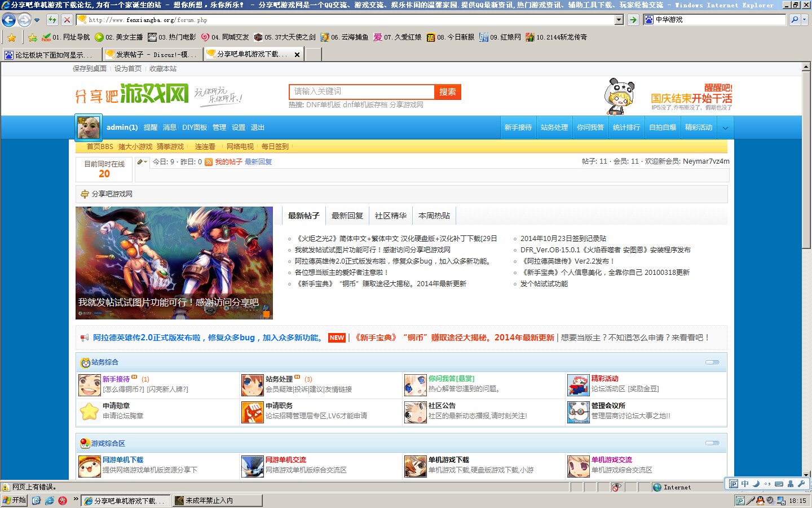
Task: Toggle the IME moon half-width mode
Action: coord(756,484)
